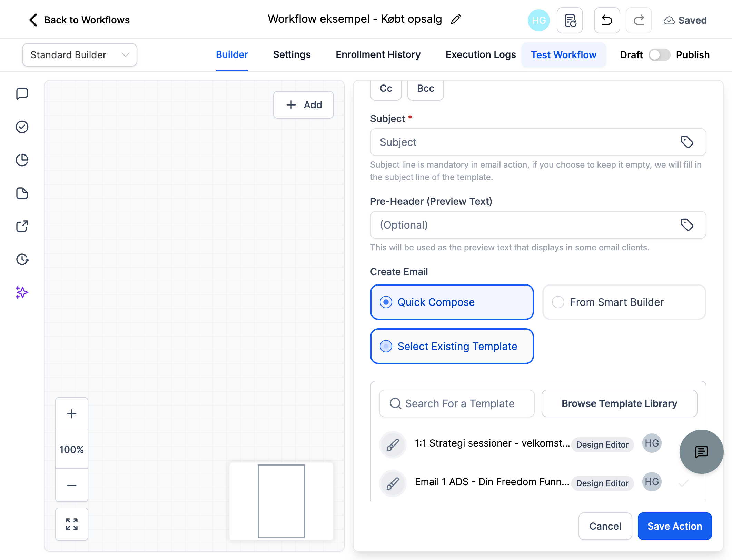This screenshot has height=560, width=732.
Task: Click the back arrow to Workflows
Action: pos(33,20)
